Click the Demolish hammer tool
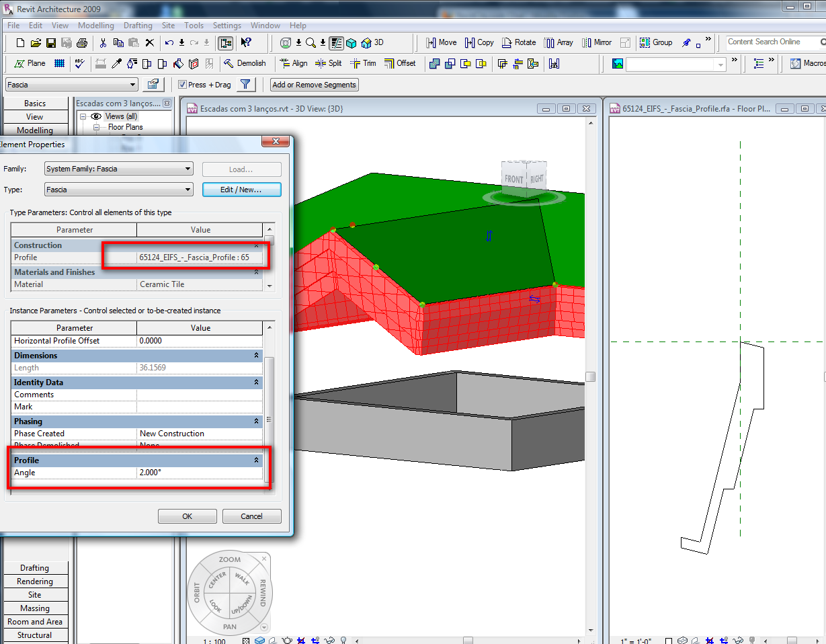Viewport: 826px width, 644px height. [x=245, y=63]
